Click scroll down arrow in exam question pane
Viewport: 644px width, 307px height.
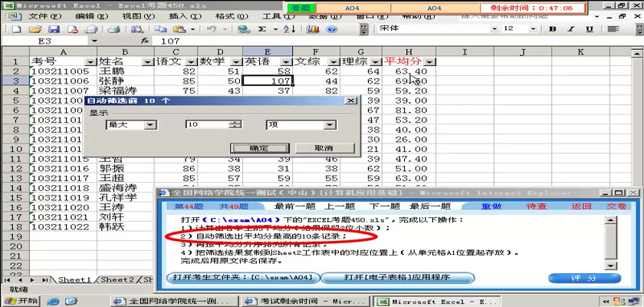point(612,266)
